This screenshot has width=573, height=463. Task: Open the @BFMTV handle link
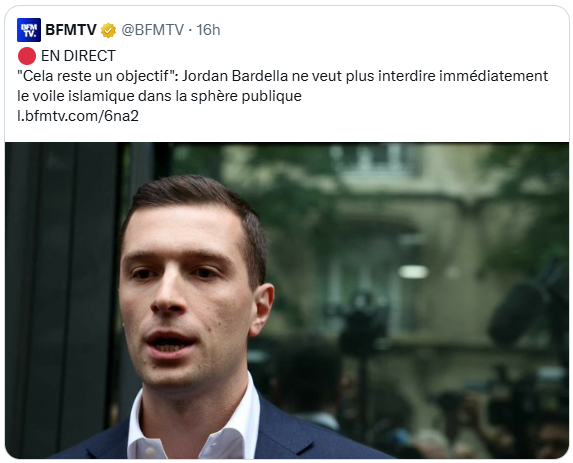pyautogui.click(x=152, y=30)
